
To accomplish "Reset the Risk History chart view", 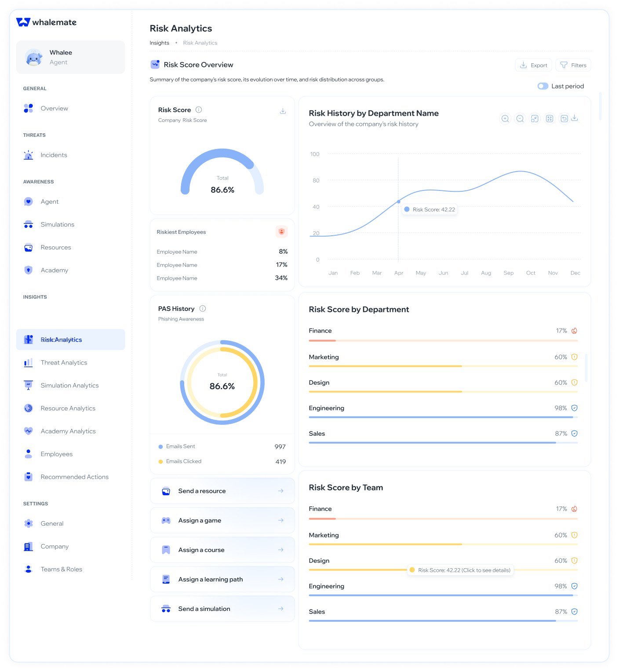I will pos(564,119).
